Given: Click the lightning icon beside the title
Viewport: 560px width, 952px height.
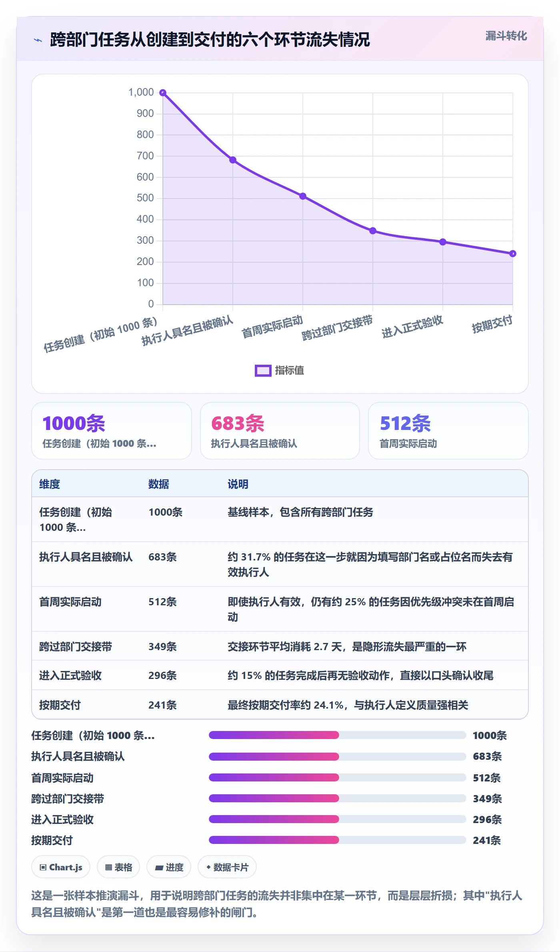Looking at the screenshot, I should [x=38, y=40].
